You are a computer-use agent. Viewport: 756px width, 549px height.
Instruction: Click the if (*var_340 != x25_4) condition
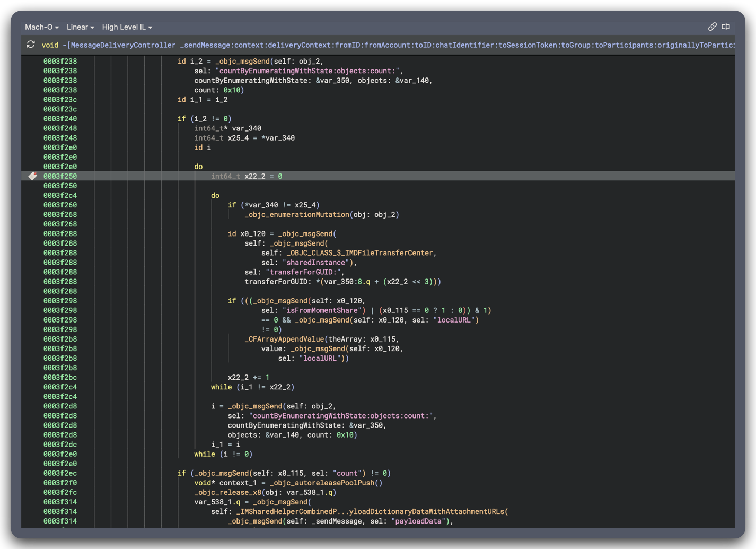274,205
